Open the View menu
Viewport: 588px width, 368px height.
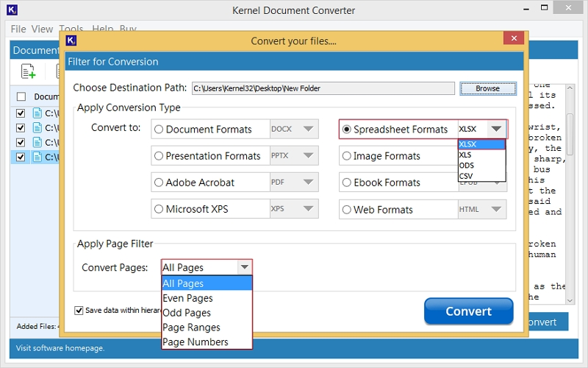pos(42,29)
